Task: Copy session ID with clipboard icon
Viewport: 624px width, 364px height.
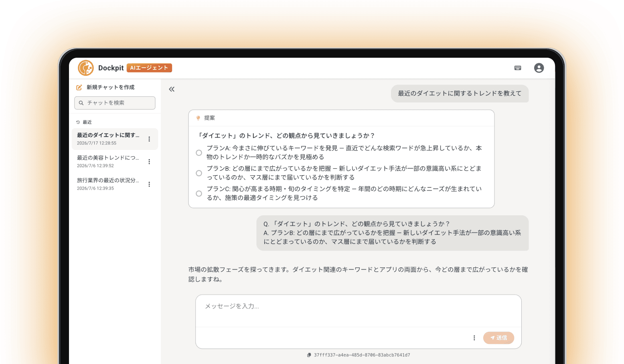Action: coord(309,355)
